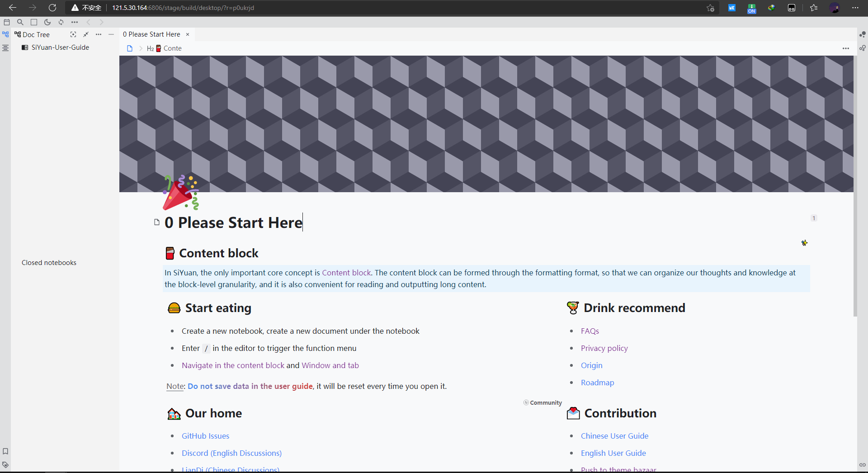Open the Privacy policy link

[x=604, y=348]
